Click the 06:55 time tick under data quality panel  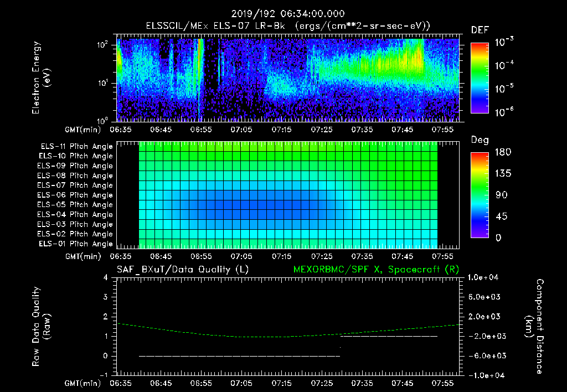(201, 383)
